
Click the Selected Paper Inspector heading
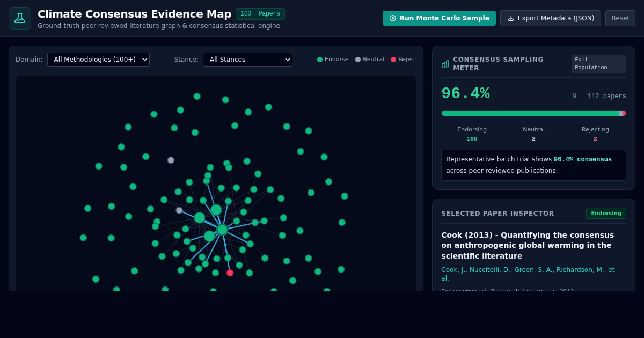[x=497, y=214]
